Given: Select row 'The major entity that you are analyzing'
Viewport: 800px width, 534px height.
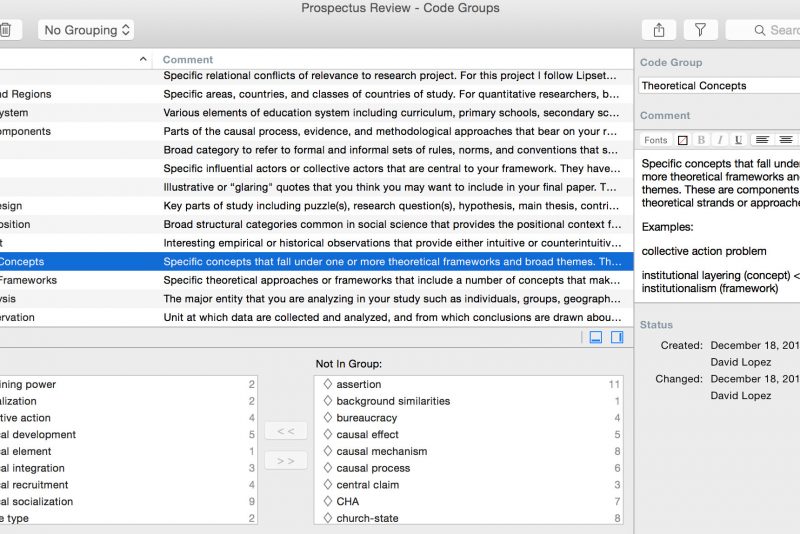Looking at the screenshot, I should pyautogui.click(x=316, y=299).
